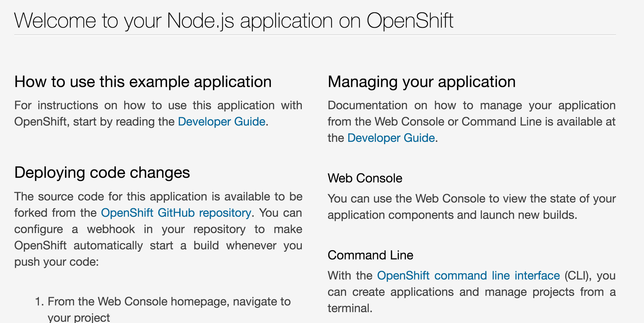Open Developer Guide link under How to use
The height and width of the screenshot is (323, 644).
coord(221,122)
